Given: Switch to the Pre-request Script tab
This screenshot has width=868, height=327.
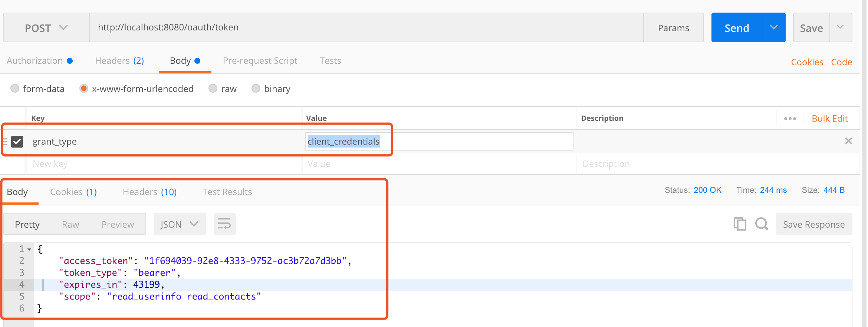Looking at the screenshot, I should [260, 61].
